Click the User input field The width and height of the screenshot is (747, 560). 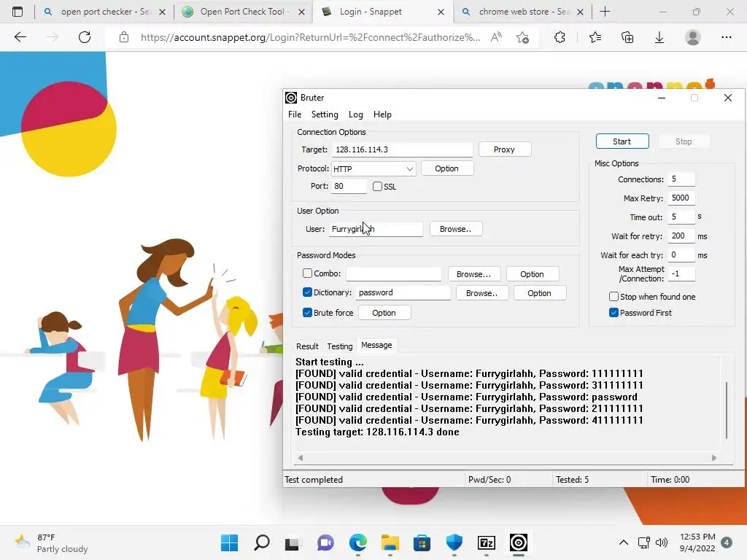pos(376,229)
